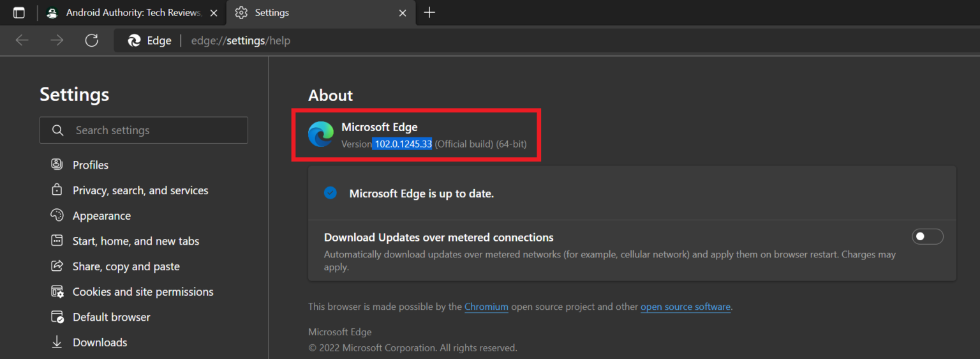980x359 pixels.
Task: Open Profiles settings
Action: pyautogui.click(x=91, y=165)
